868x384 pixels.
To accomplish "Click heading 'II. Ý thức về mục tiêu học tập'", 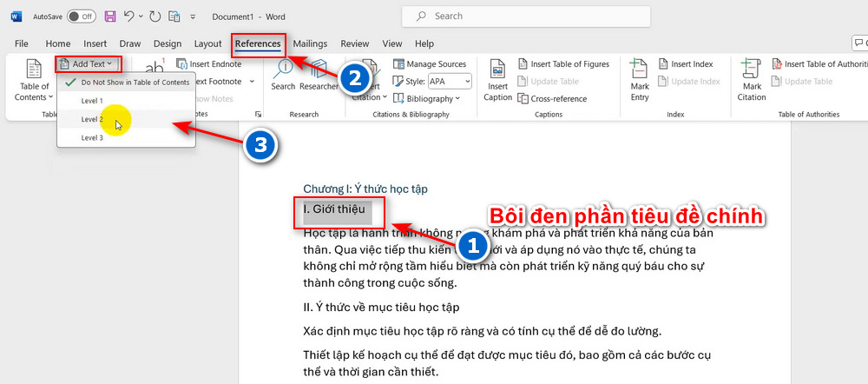I will coord(381,307).
